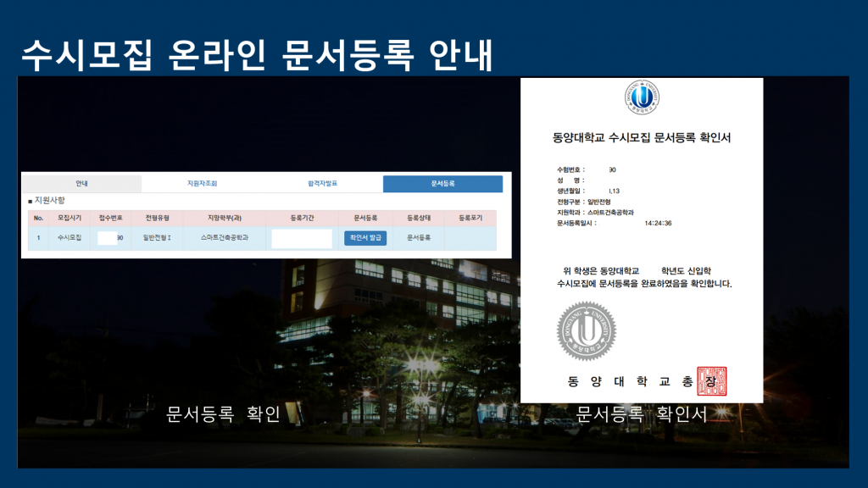Click the 확인서 발급 button
Viewport: 868px width, 488px height.
[x=365, y=238]
